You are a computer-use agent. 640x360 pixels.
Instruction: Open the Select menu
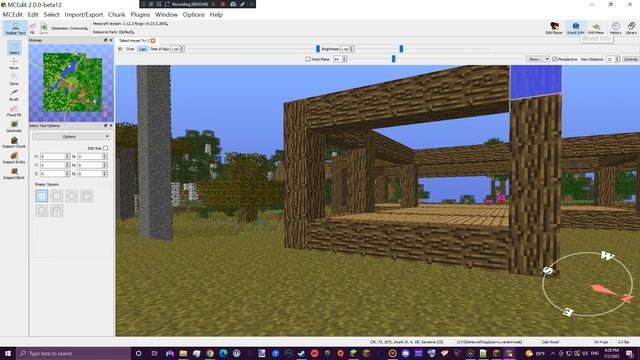click(x=51, y=15)
